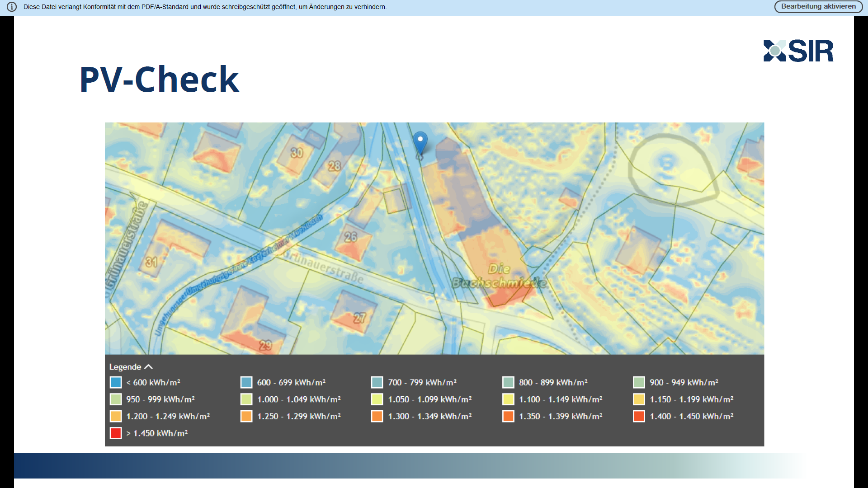
Task: Click the Legende label text
Action: coord(125,367)
